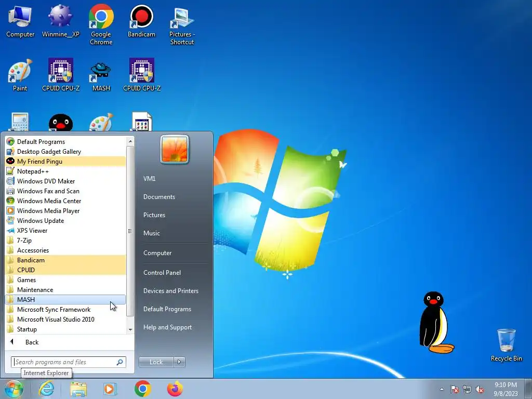
Task: Select the Bandicam desktop shortcut
Action: coord(141,22)
